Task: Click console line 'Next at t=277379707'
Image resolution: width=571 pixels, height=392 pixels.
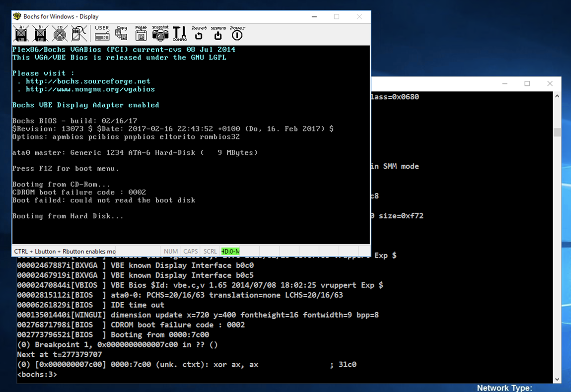Action: pyautogui.click(x=60, y=354)
